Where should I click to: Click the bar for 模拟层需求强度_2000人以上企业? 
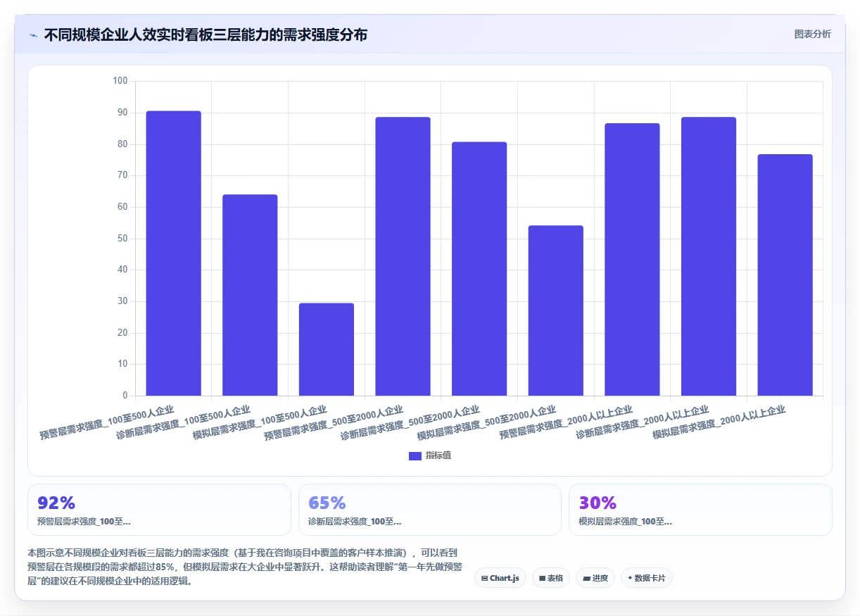pyautogui.click(x=785, y=275)
